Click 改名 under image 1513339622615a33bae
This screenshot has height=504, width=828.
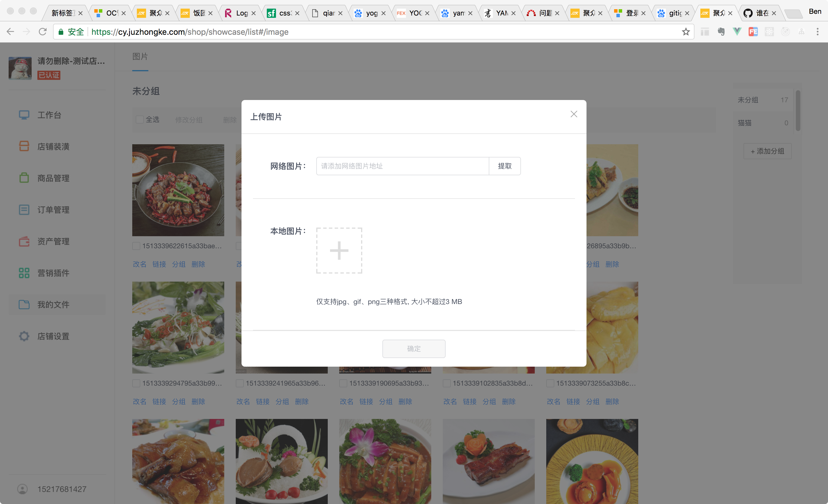[x=139, y=264]
